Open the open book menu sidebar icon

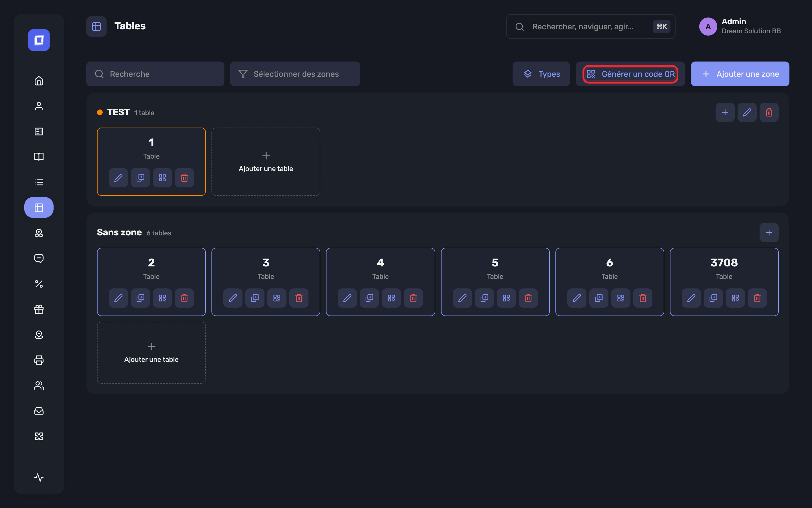click(x=39, y=157)
